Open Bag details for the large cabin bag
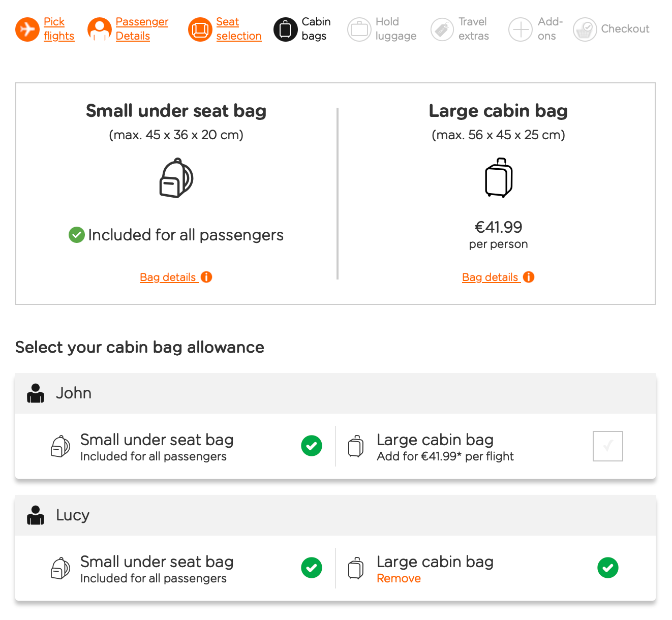This screenshot has width=672, height=620. tap(492, 277)
